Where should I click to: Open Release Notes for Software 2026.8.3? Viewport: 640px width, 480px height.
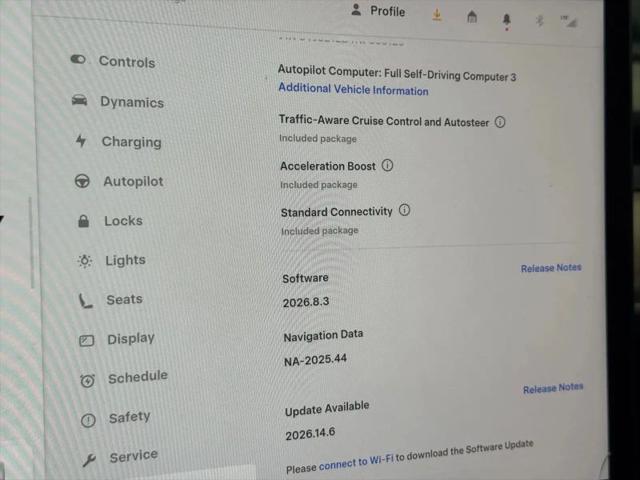551,268
